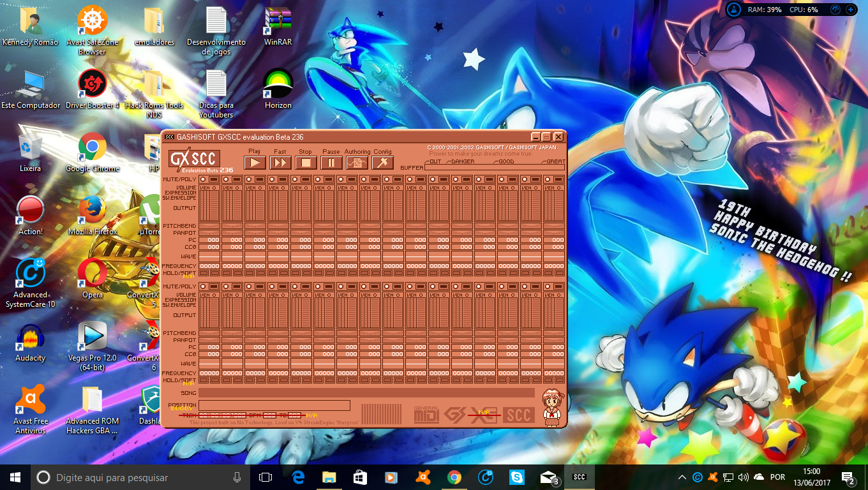This screenshot has height=490, width=868.
Task: Click the GS logo at window bottom
Action: point(456,415)
